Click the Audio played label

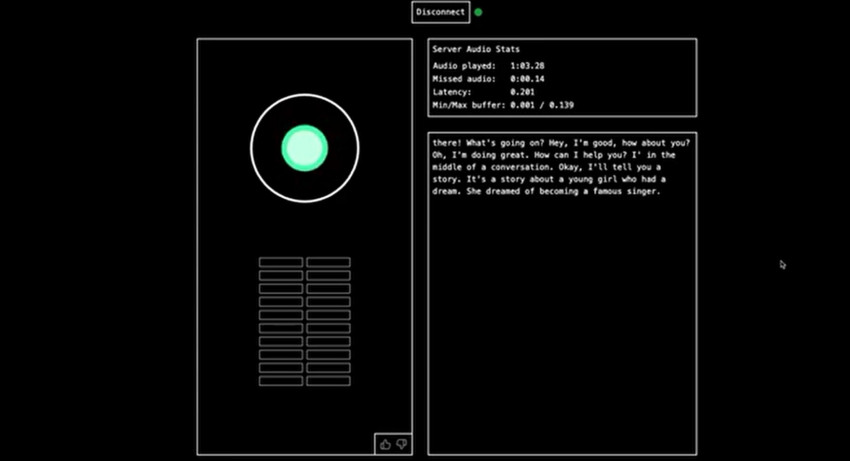click(461, 66)
